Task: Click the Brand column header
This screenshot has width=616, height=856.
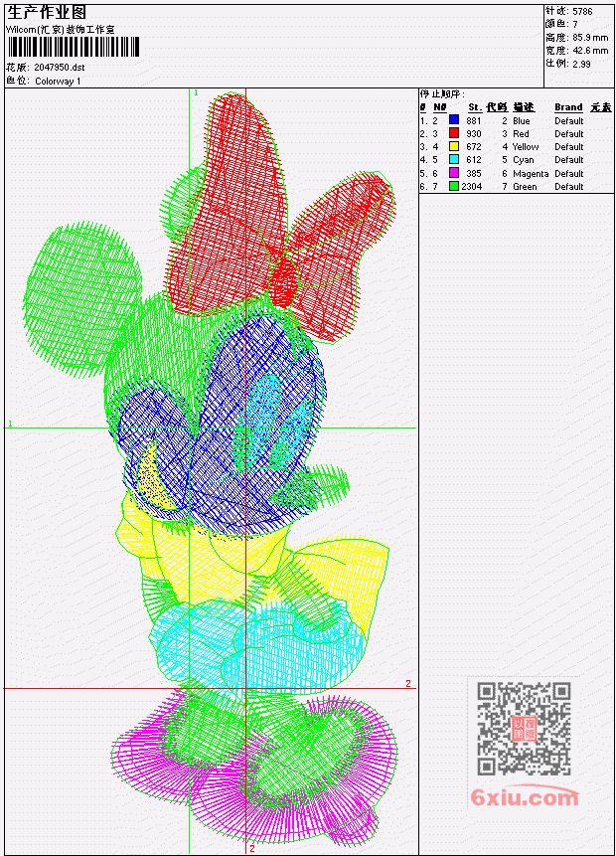Action: click(x=568, y=107)
